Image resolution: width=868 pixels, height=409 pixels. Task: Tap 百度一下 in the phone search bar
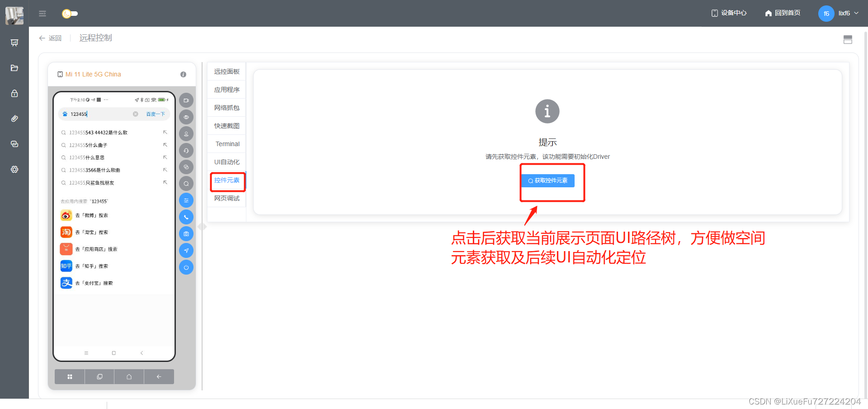click(156, 114)
